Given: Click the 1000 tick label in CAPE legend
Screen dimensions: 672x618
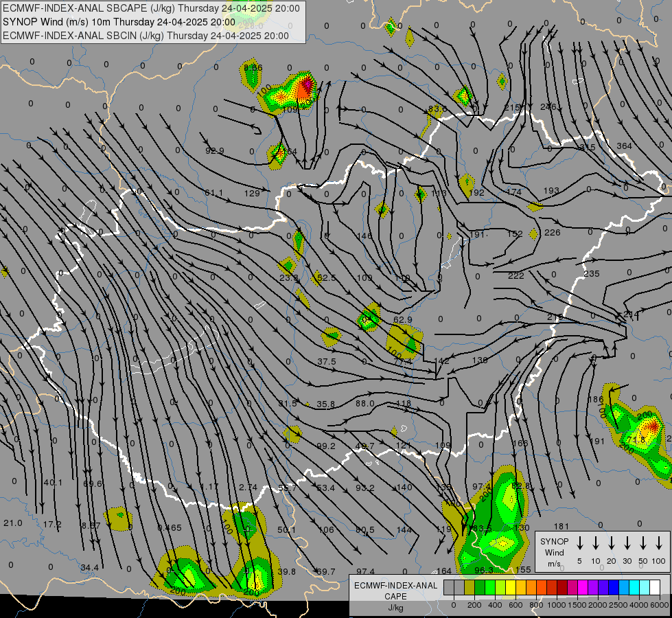Looking at the screenshot, I should point(556,605).
